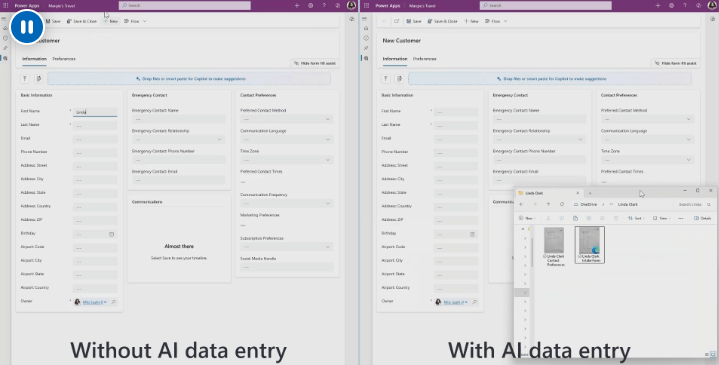Click Hide form fill assist in right window
Viewport: 719px width, 365px height.
coord(676,63)
